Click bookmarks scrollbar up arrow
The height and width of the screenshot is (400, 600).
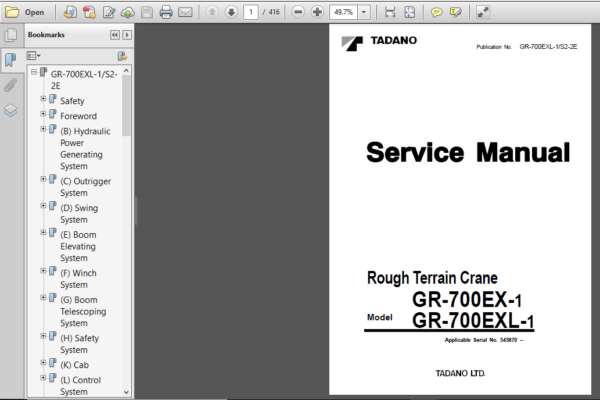[x=126, y=71]
